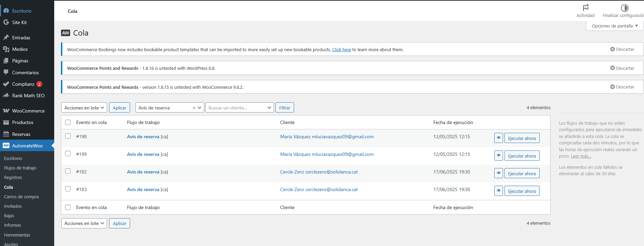This screenshot has width=644, height=246.
Task: Open the Actividad flag icon
Action: tap(585, 8)
